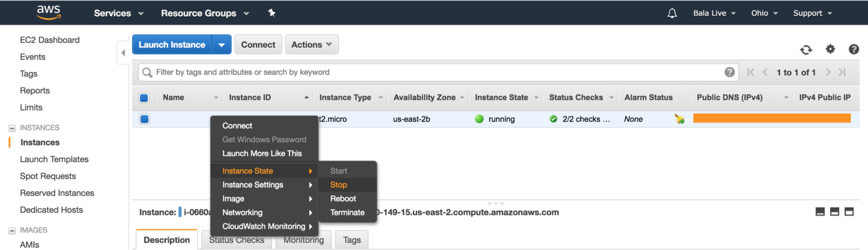Screen dimensions: 868x250
Task: Open the Ohio region selector
Action: coord(764,13)
